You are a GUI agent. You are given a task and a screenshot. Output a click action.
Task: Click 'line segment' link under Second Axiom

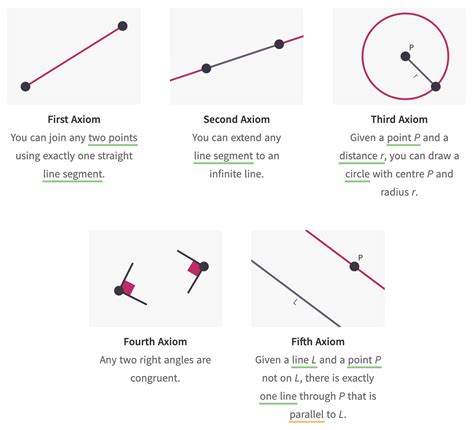point(224,156)
